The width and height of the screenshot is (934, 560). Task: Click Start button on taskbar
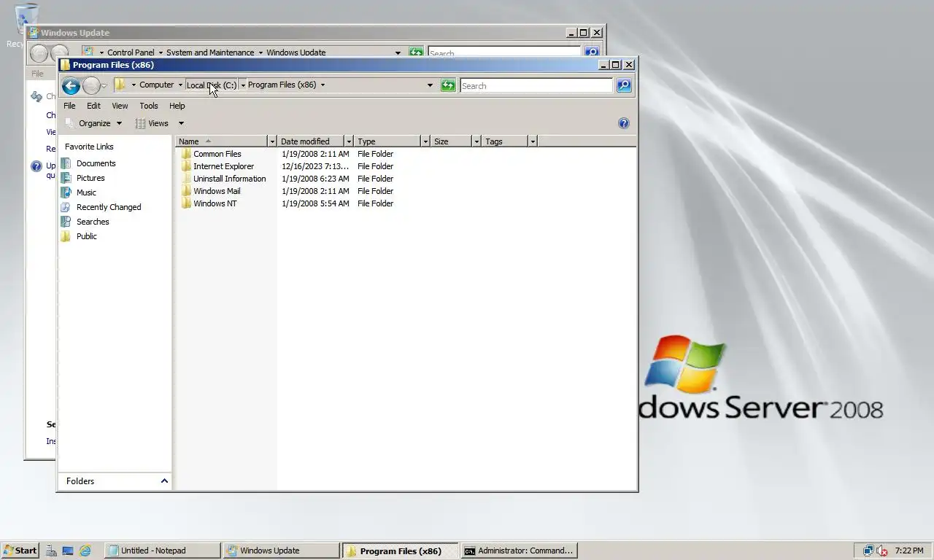20,551
